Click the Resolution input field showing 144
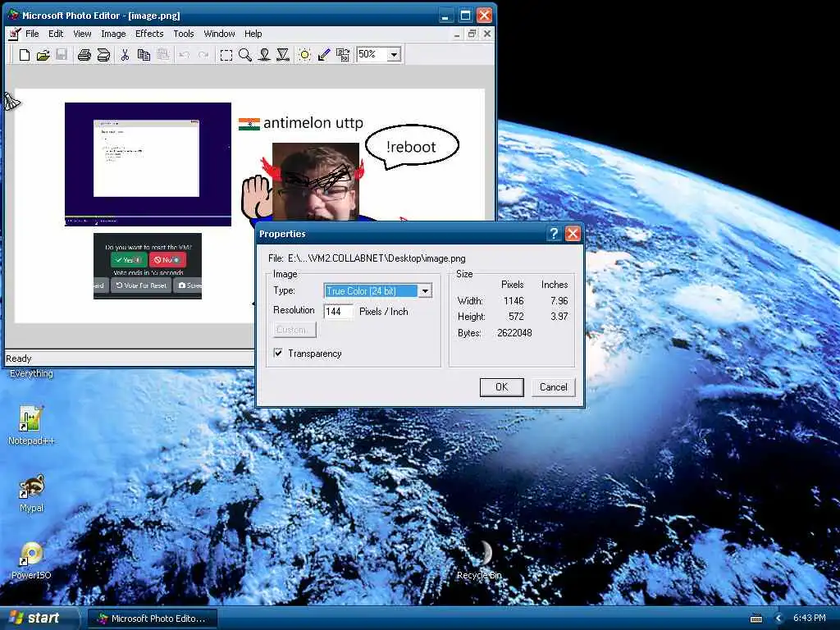This screenshot has width=840, height=630. 338,311
